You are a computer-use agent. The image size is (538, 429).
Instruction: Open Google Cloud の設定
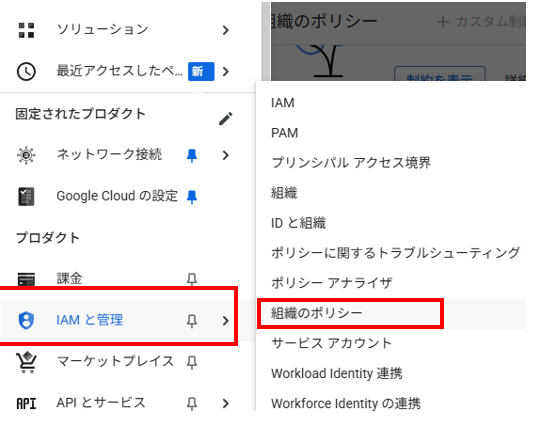pyautogui.click(x=117, y=196)
